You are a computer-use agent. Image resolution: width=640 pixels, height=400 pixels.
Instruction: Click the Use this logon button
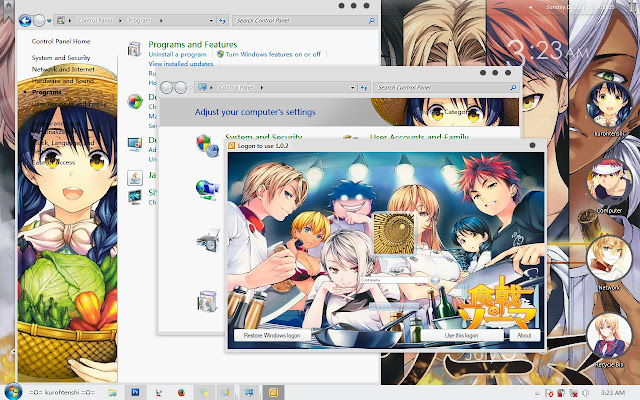click(x=462, y=335)
